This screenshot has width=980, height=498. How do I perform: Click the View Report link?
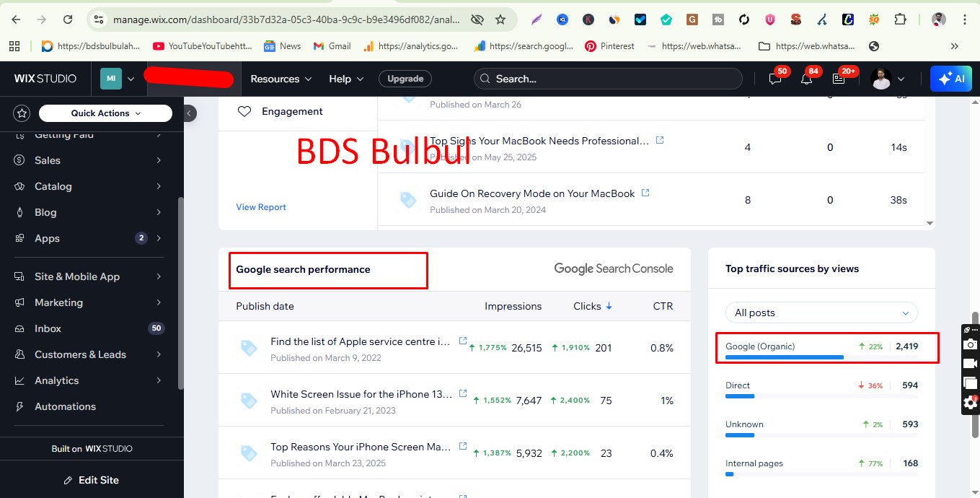coord(260,207)
